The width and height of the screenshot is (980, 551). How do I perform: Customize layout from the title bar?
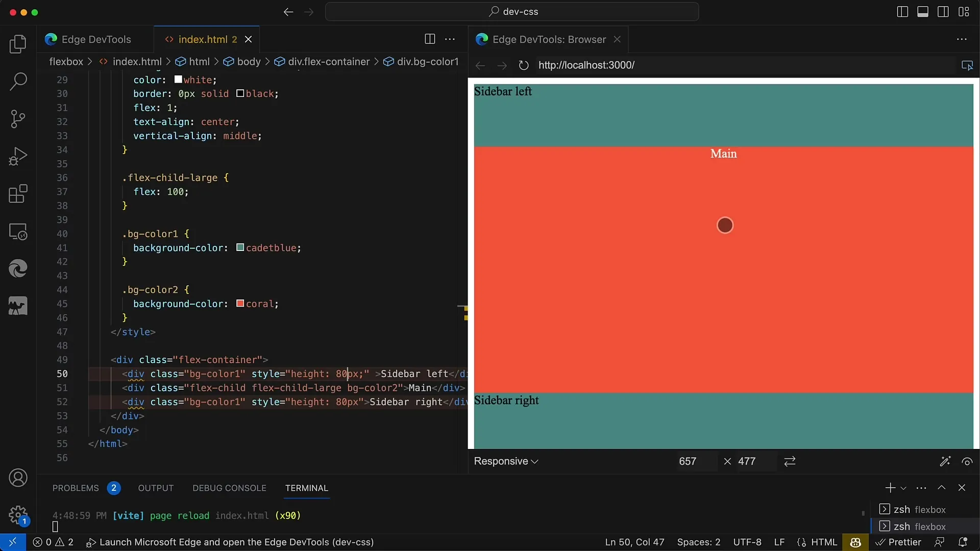click(x=964, y=12)
